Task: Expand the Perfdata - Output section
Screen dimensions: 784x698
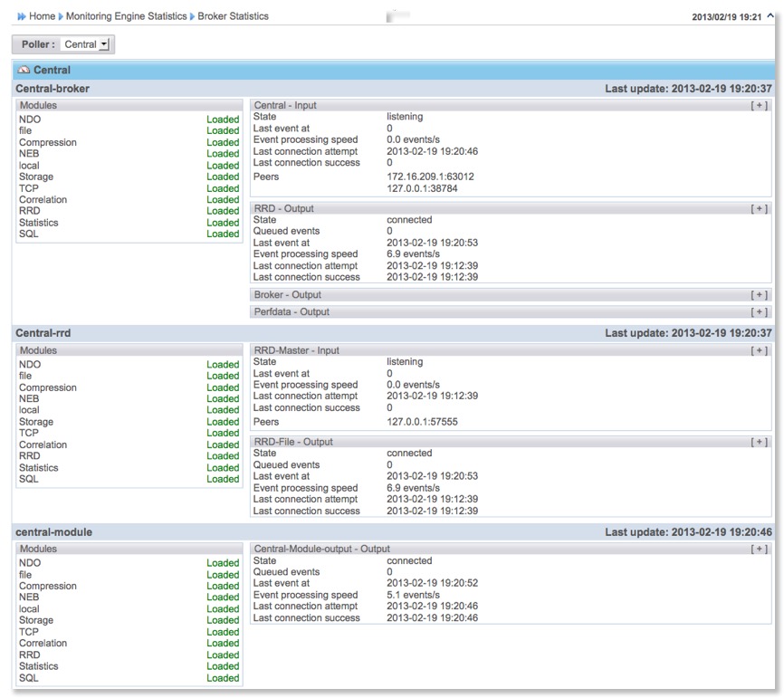Action: [760, 311]
